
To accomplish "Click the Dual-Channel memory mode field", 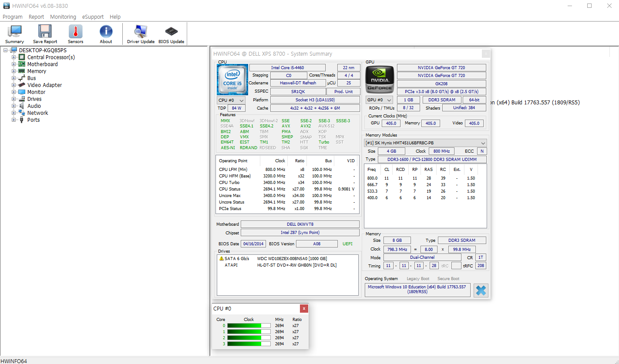I will [422, 257].
